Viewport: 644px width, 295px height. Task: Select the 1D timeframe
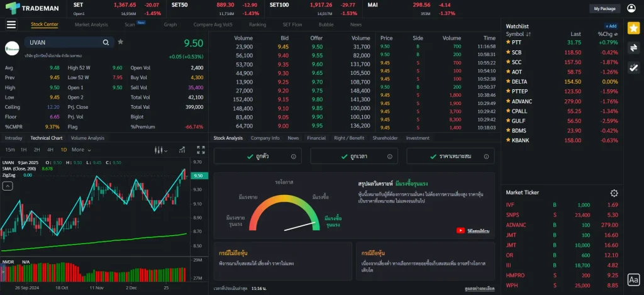click(x=64, y=150)
